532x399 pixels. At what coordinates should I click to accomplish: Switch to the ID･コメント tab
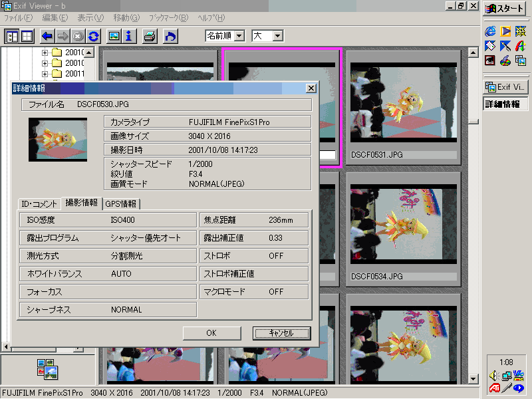[40, 204]
